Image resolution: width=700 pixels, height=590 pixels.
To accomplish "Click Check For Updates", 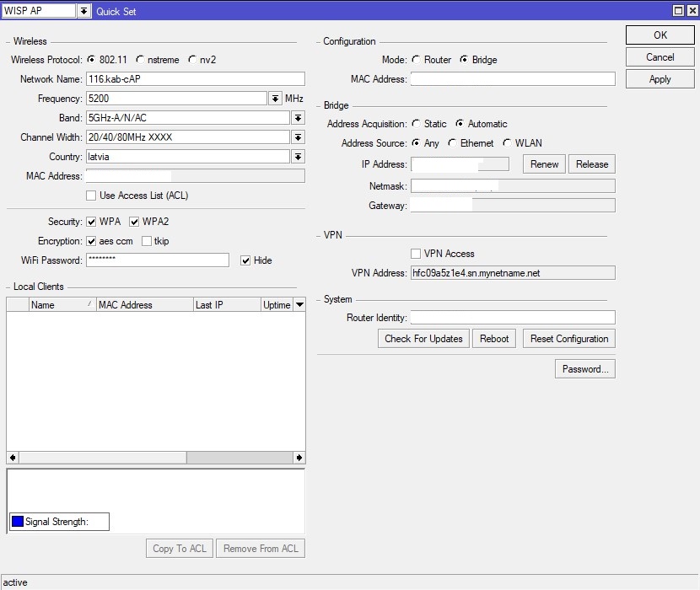I will pyautogui.click(x=423, y=338).
